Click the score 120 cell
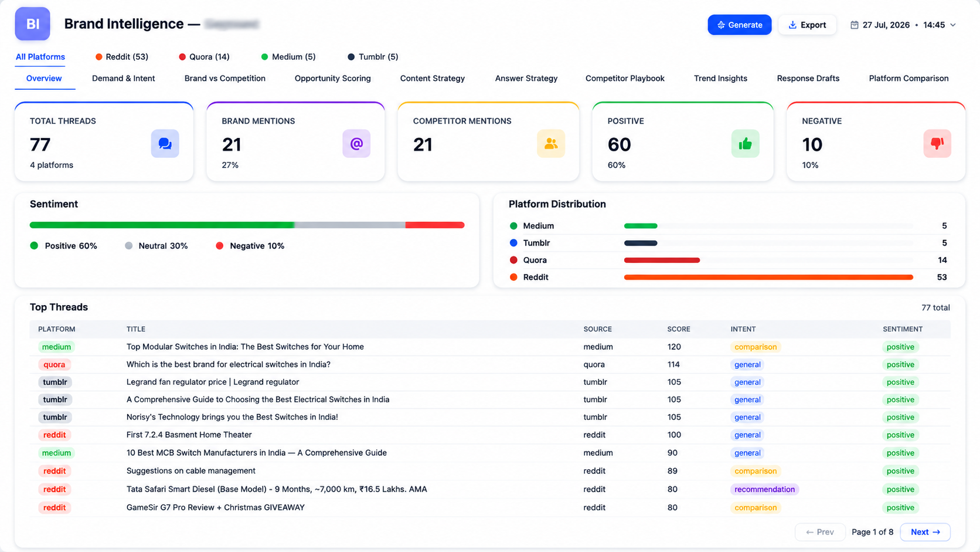Image resolution: width=980 pixels, height=552 pixels. point(674,347)
